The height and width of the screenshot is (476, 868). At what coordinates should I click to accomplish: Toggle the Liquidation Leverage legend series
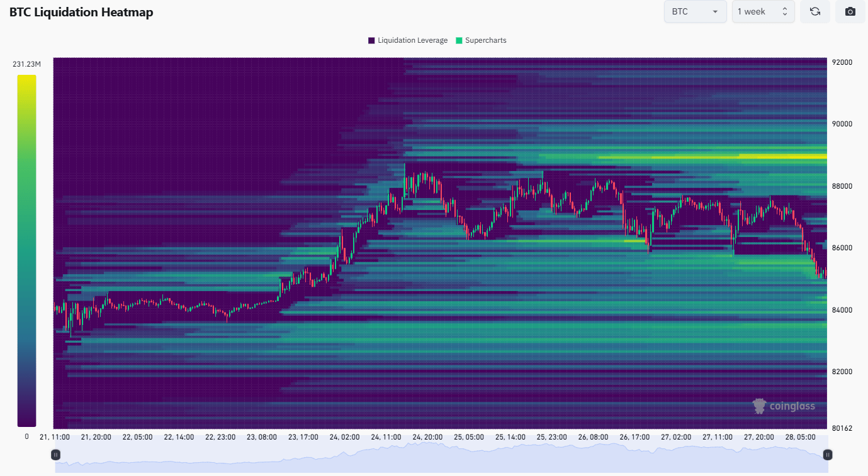(408, 40)
